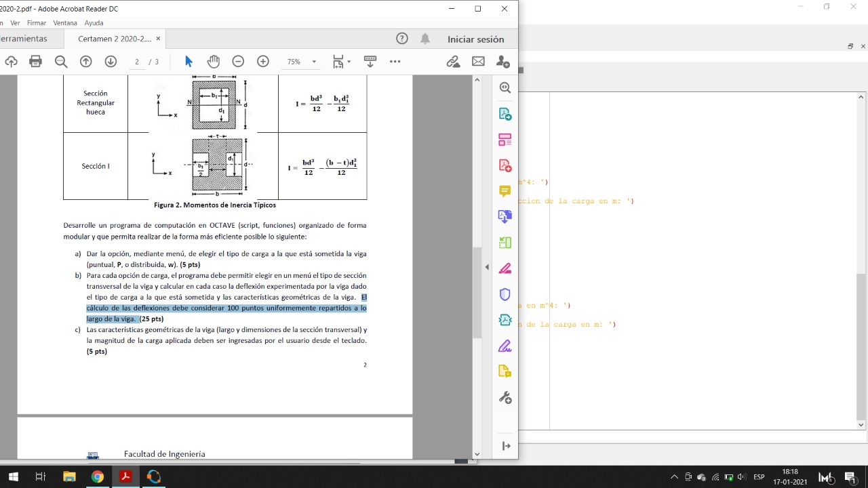
Task: Open the green Organize Pages tool
Action: 505,243
